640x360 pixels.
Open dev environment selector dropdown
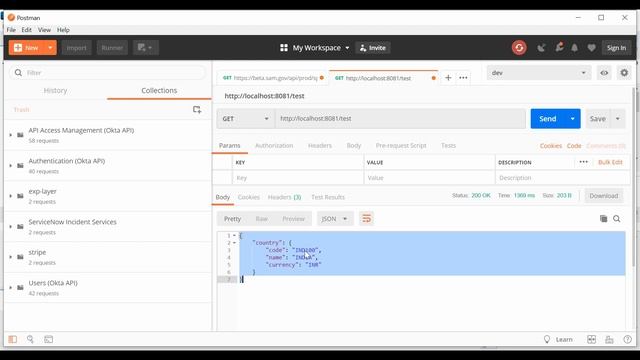538,73
